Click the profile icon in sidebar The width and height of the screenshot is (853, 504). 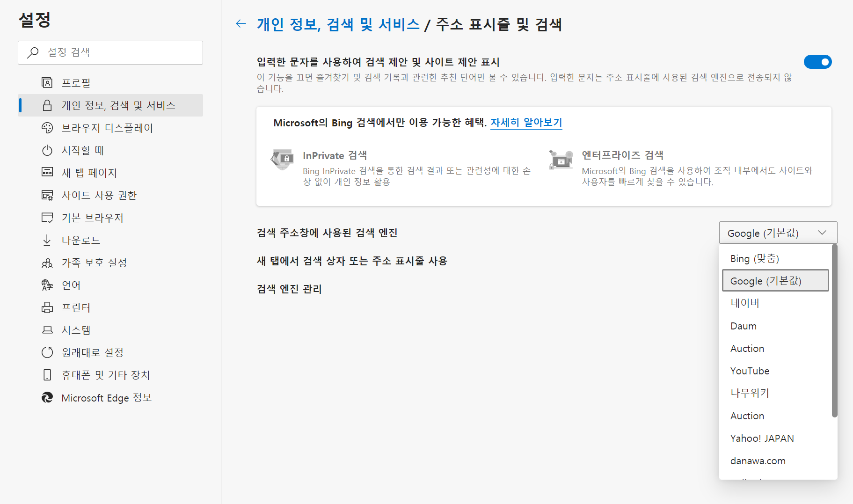point(47,83)
